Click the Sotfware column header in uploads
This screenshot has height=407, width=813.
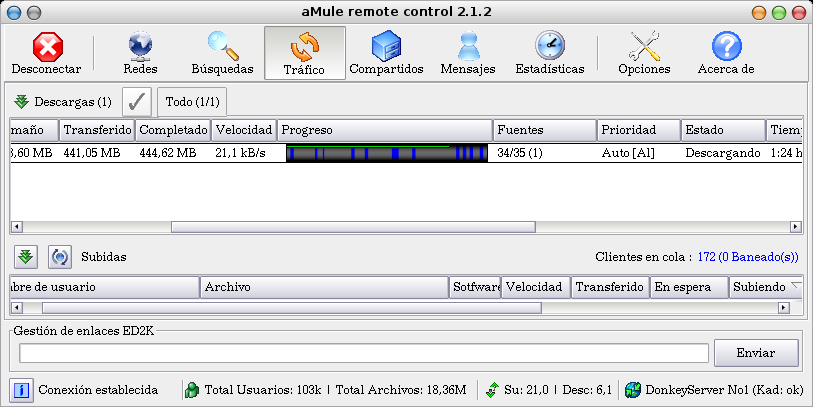(475, 287)
